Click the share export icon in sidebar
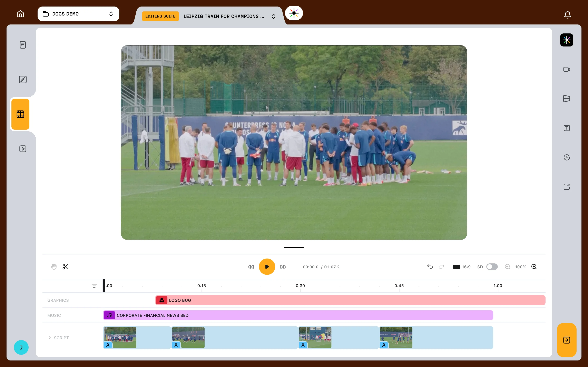The image size is (588, 367). (x=567, y=187)
